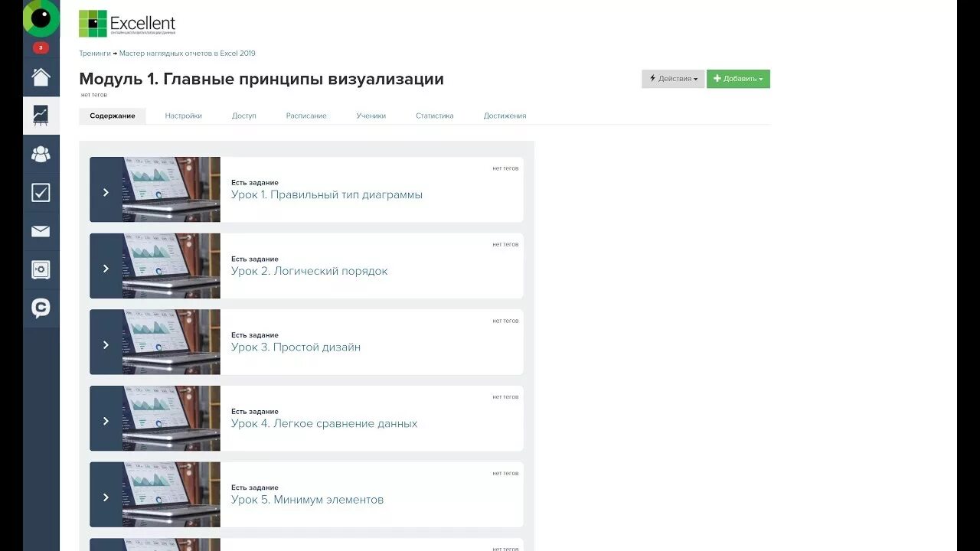Viewport: 980px width, 551px height.
Task: Open the Sales safe sidebar icon
Action: coord(41,269)
